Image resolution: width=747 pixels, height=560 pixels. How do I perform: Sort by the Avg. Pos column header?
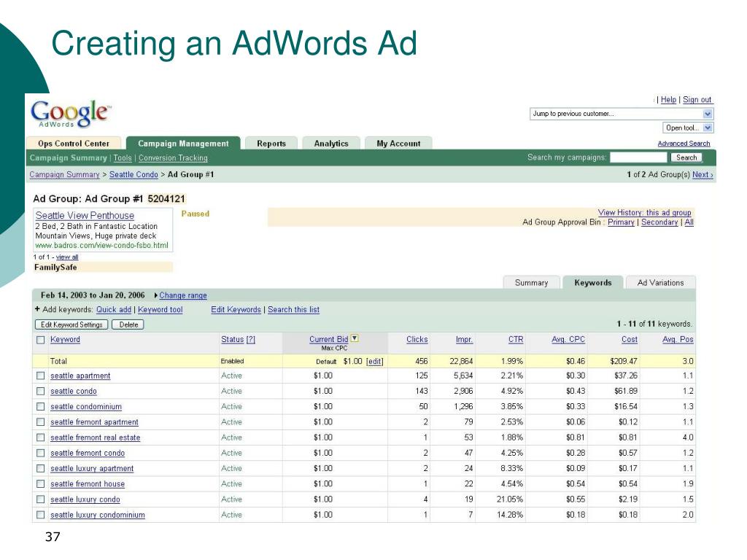pyautogui.click(x=678, y=339)
